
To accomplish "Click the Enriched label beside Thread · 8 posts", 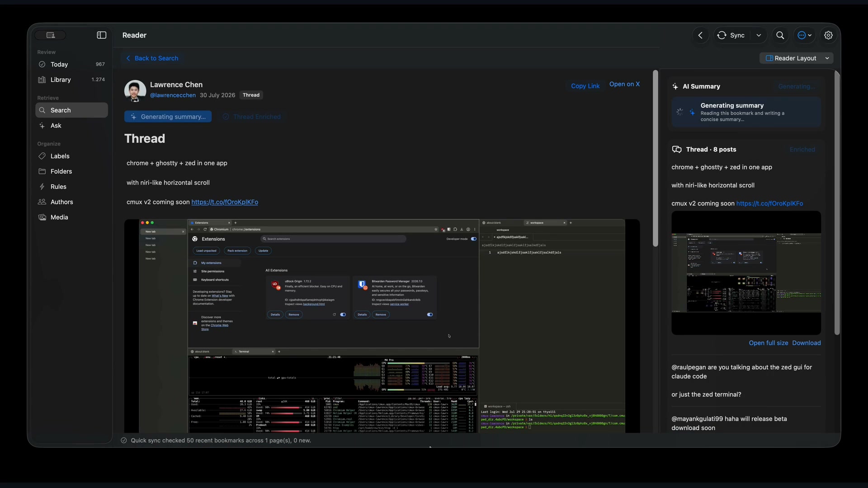I will 802,150.
